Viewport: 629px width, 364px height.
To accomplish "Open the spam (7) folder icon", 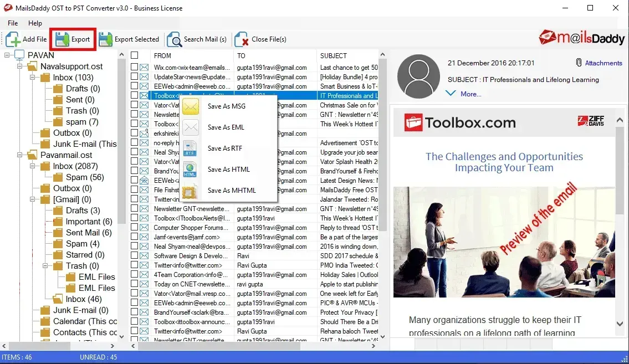I will [58, 122].
